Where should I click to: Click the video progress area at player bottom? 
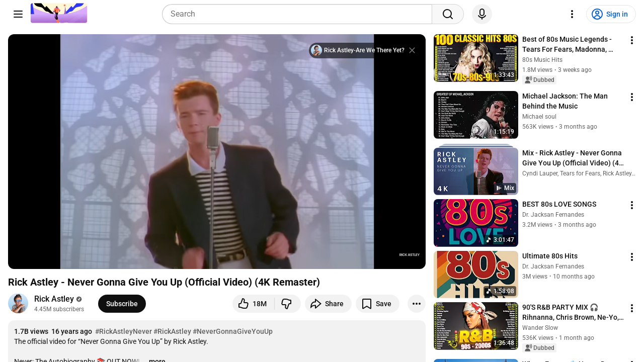pos(216,266)
